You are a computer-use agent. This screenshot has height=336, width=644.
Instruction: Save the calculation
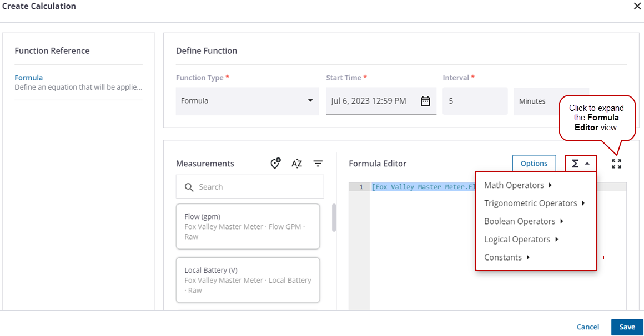(x=627, y=327)
